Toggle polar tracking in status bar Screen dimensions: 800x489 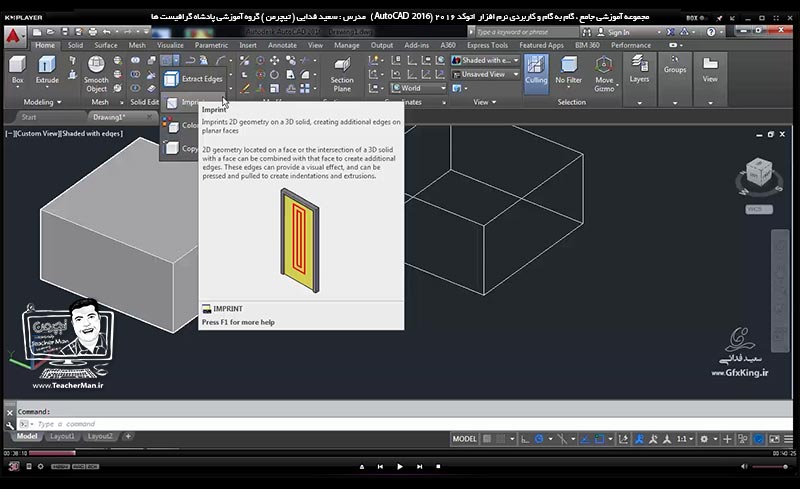539,439
